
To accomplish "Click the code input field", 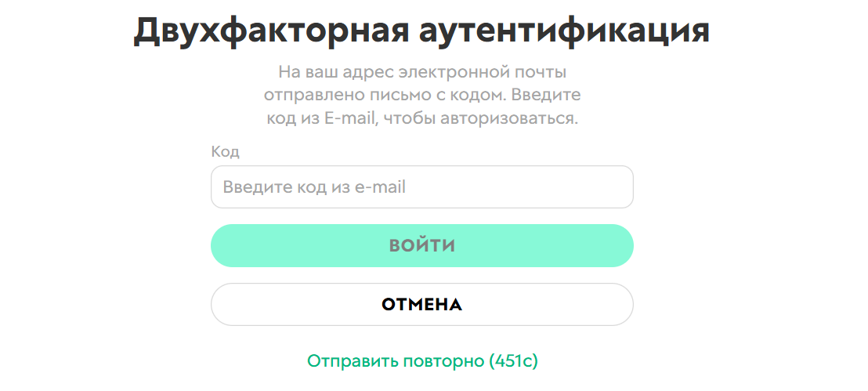I will click(x=421, y=187).
